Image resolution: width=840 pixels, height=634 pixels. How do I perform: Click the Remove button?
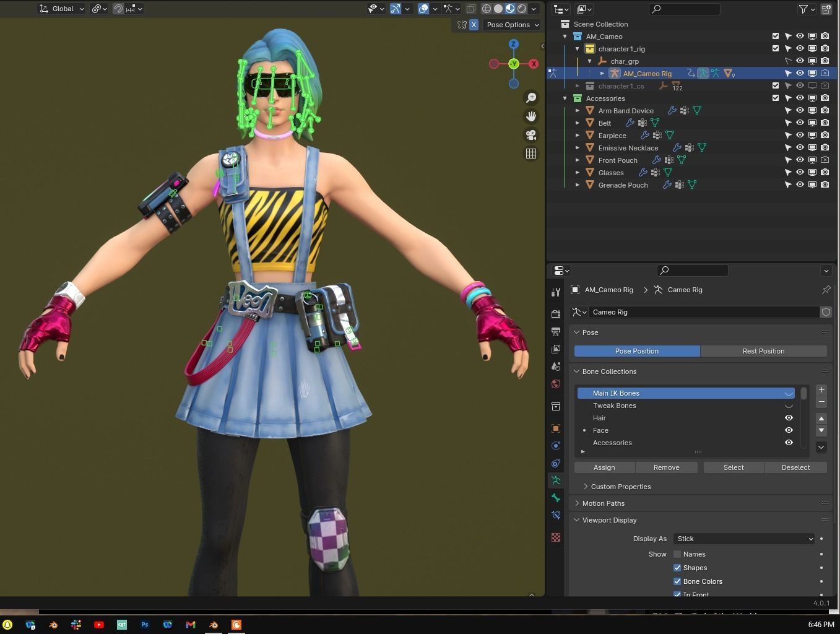(667, 467)
